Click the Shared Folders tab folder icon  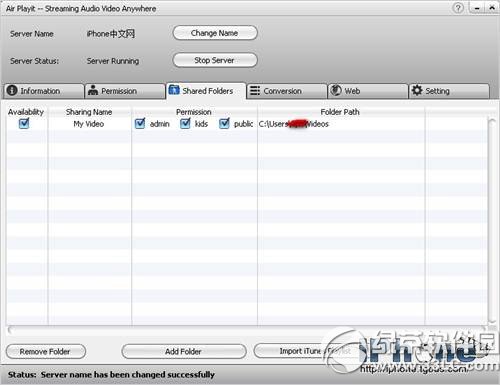point(174,90)
